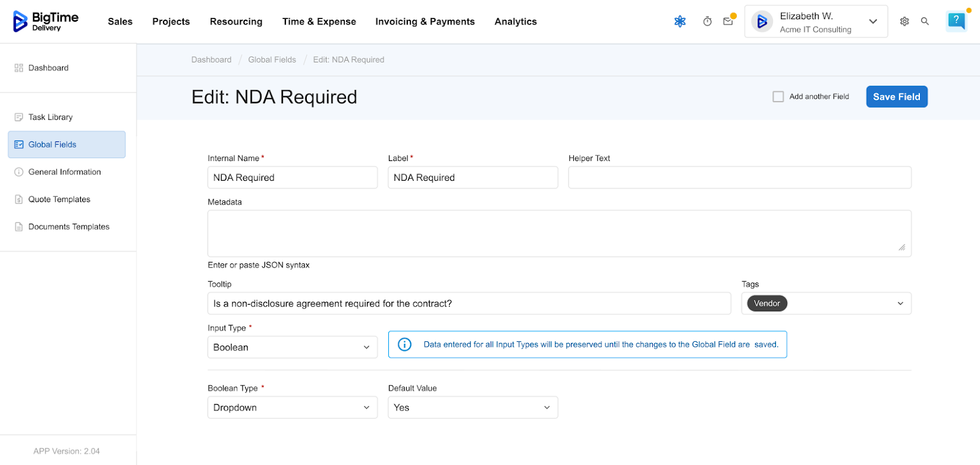
Task: Open the Boolean Type dropdown
Action: pyautogui.click(x=292, y=407)
